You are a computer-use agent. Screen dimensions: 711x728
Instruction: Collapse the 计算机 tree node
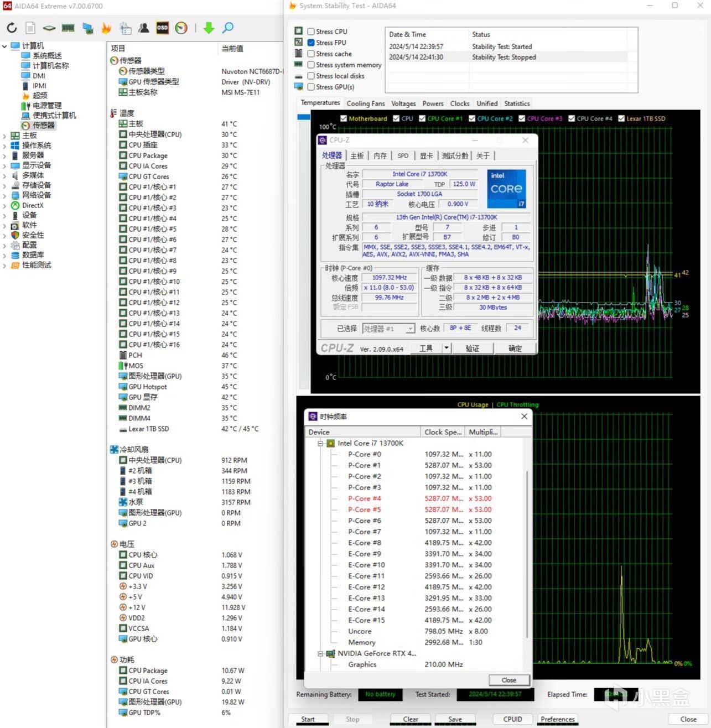5,46
